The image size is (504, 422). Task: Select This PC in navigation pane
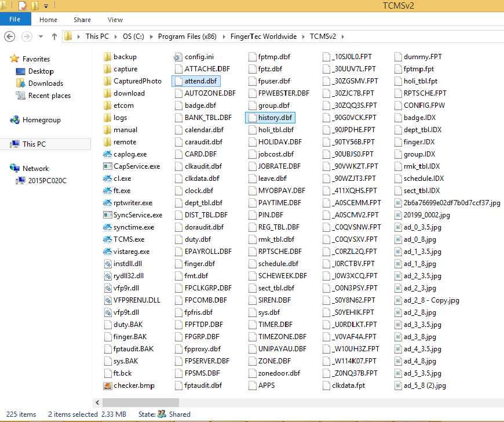34,144
